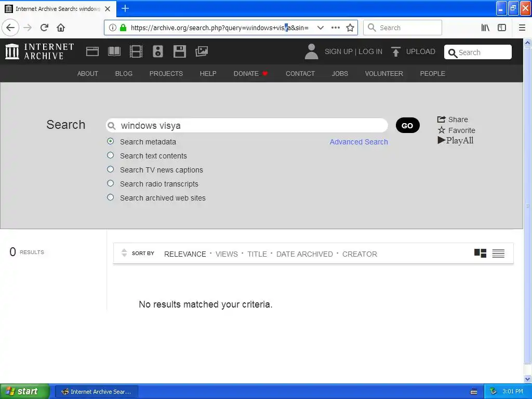Click the Favorite star
This screenshot has height=399, width=532.
click(441, 130)
